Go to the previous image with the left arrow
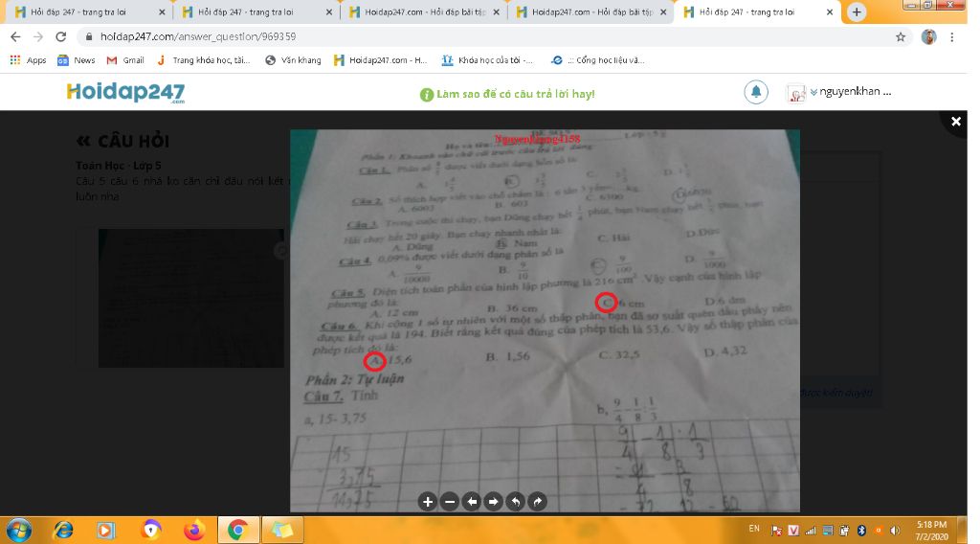This screenshot has height=544, width=980. point(472,502)
